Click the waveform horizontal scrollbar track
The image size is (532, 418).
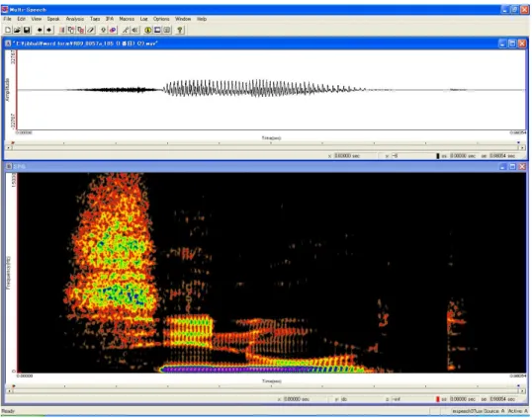click(x=266, y=148)
